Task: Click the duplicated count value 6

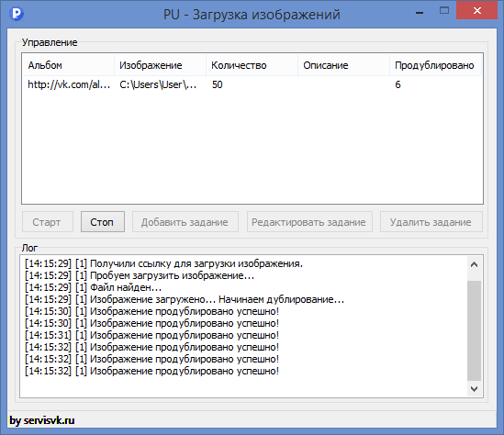Action: click(398, 84)
